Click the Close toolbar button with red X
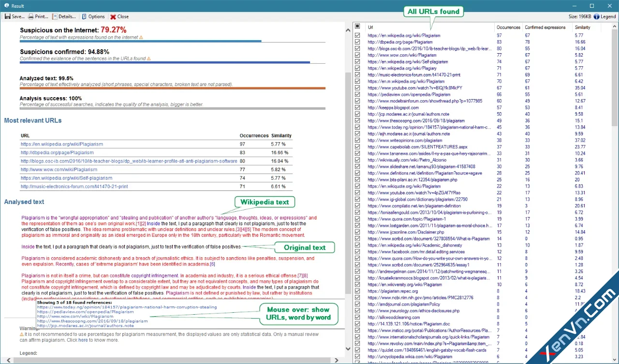The width and height of the screenshot is (619, 364). click(119, 16)
